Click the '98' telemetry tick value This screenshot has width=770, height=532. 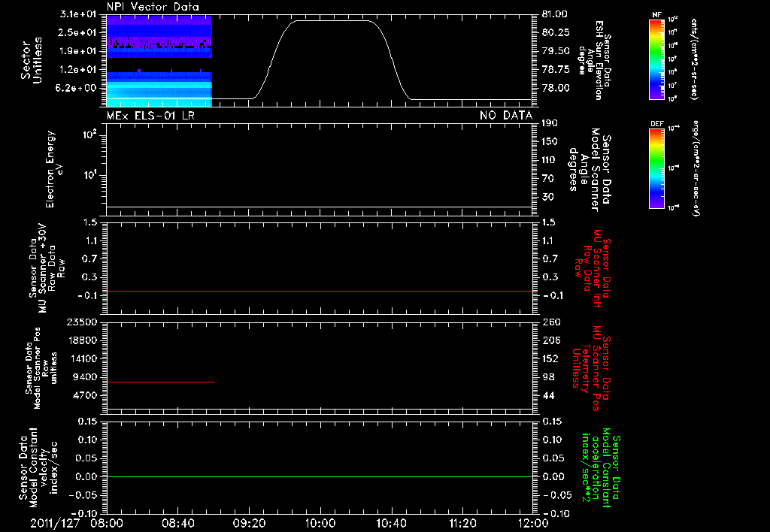pyautogui.click(x=547, y=377)
